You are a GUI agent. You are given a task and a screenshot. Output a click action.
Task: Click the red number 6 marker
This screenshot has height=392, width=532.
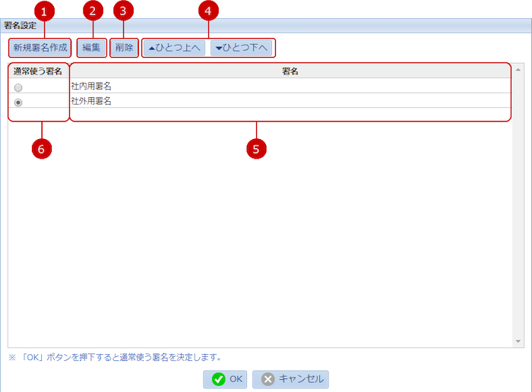43,149
